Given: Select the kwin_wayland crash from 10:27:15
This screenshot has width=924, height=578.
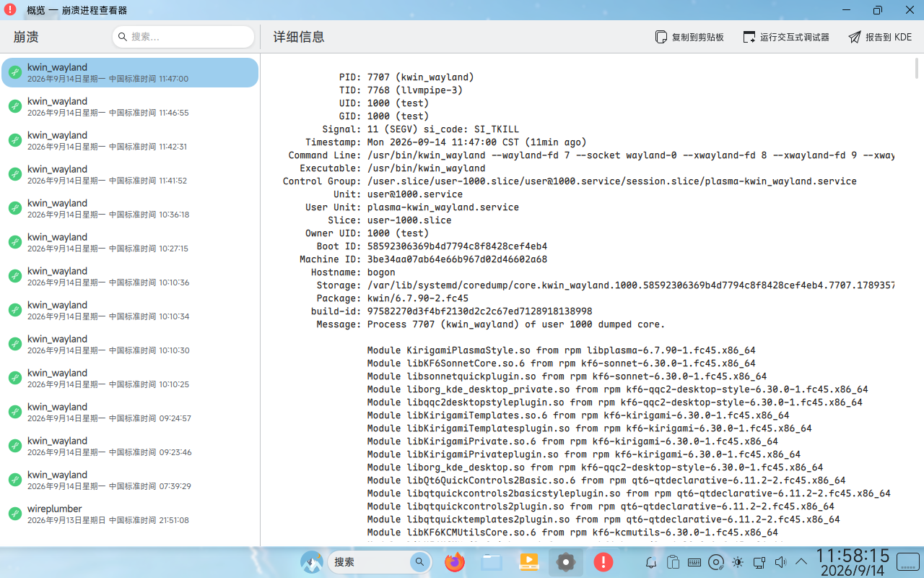Looking at the screenshot, I should coord(130,242).
